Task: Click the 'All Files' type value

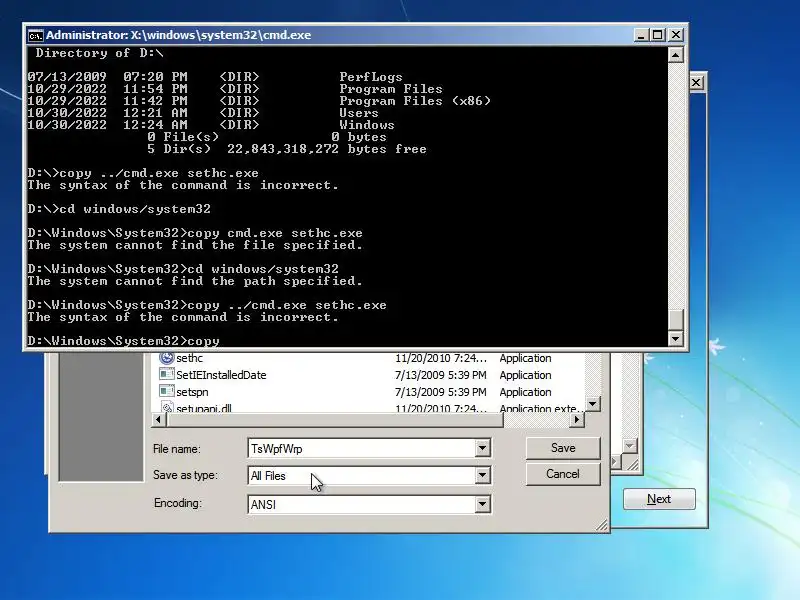Action: [x=268, y=476]
